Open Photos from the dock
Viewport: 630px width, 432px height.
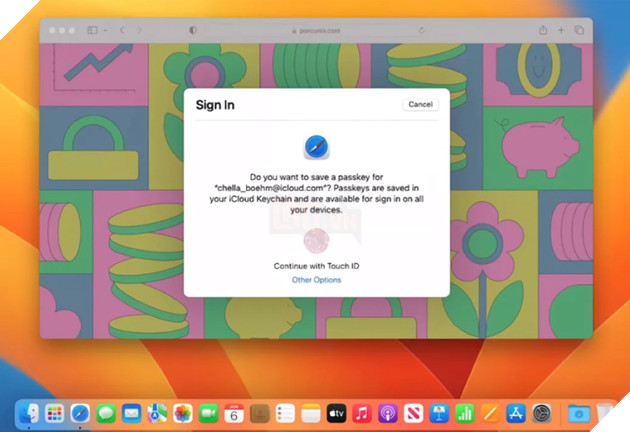click(x=183, y=413)
